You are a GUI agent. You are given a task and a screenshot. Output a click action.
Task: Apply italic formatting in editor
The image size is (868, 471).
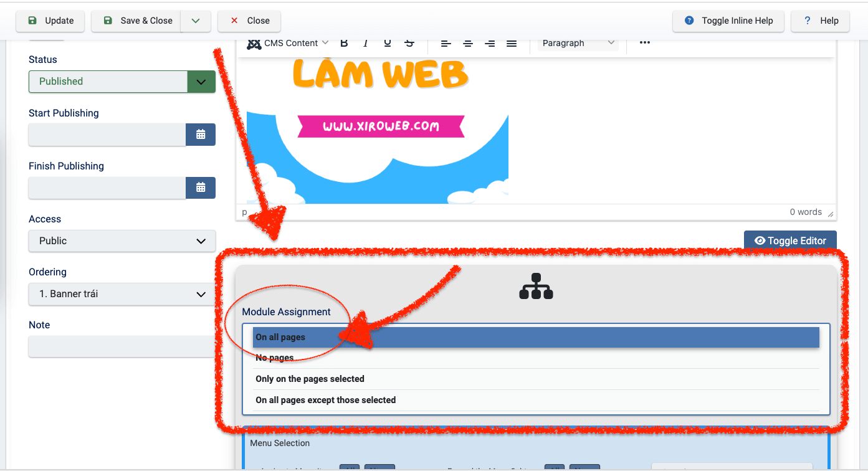[x=366, y=43]
